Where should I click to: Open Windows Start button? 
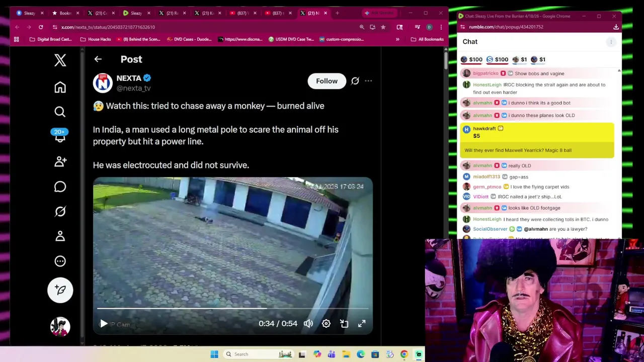[x=214, y=354]
